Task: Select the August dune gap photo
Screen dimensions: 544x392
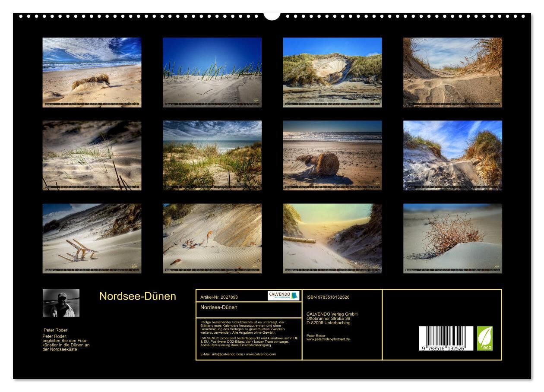Action: point(452,155)
